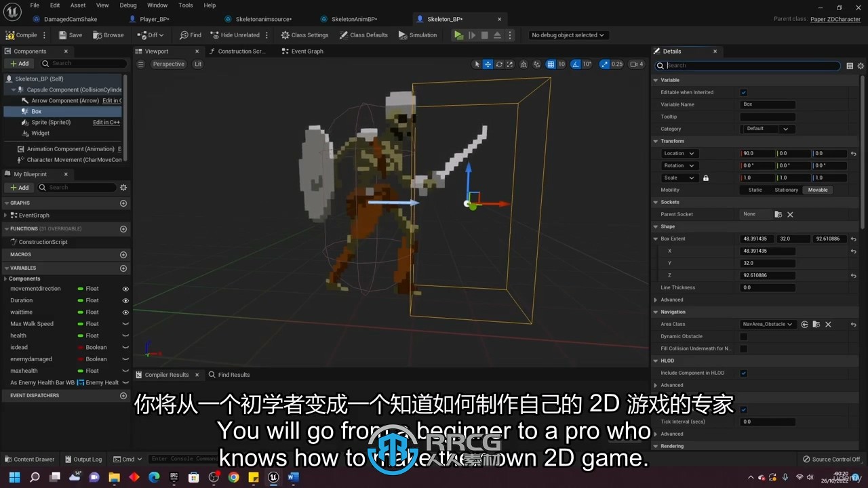Play the blueprint in editor
868x488 pixels.
tap(459, 35)
